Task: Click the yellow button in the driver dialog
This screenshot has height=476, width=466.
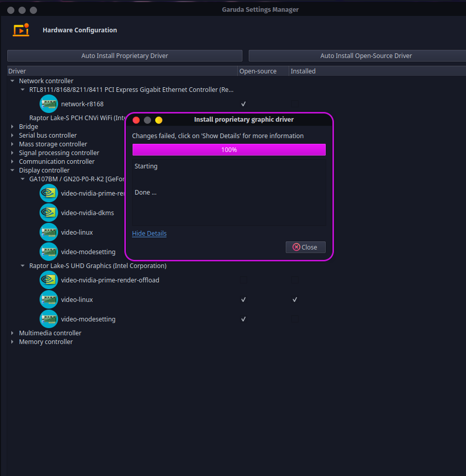Action: click(159, 120)
